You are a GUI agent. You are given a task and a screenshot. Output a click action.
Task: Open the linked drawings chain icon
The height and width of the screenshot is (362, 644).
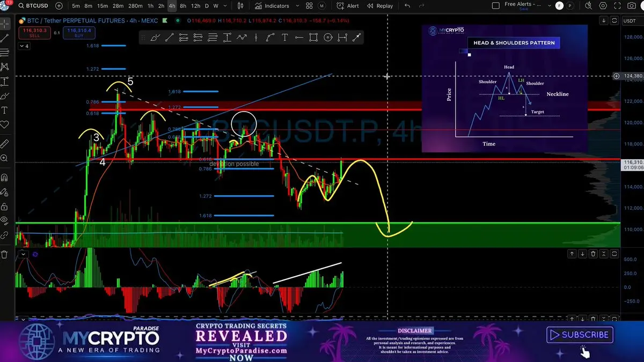click(x=5, y=235)
